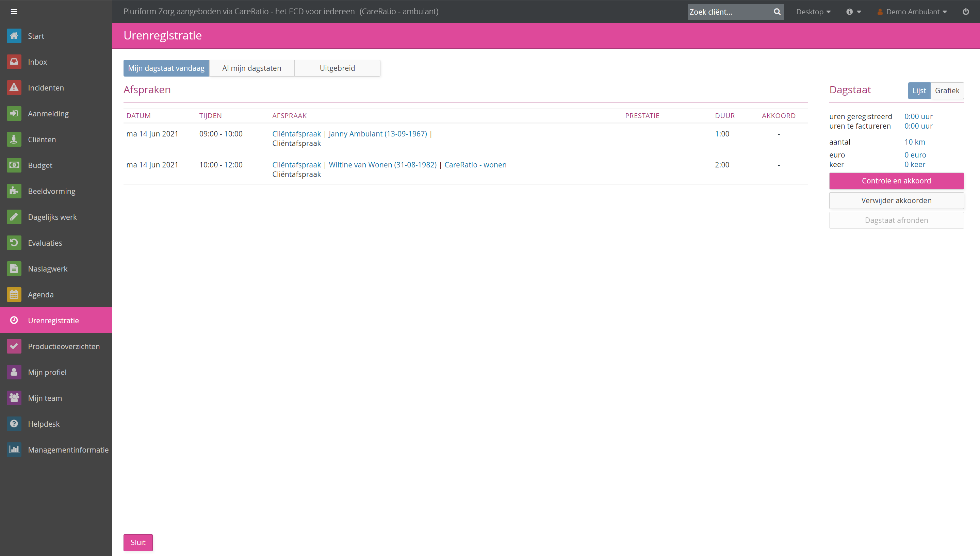Open the Aanmelding sign-in icon

click(x=14, y=113)
